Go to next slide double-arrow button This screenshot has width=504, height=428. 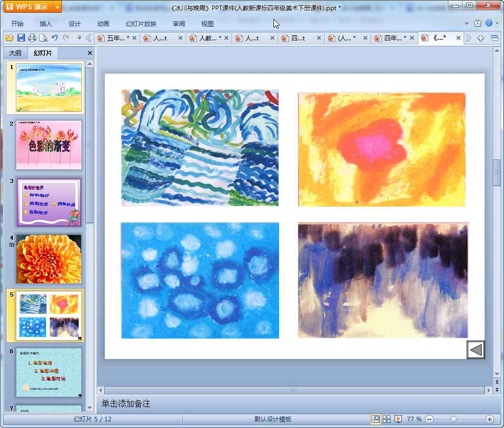[x=497, y=390]
